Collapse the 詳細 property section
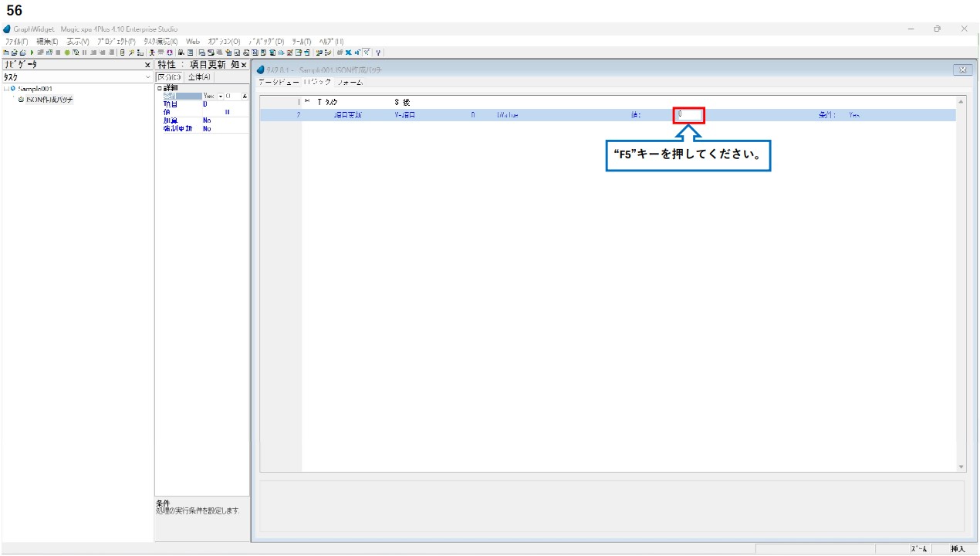Image resolution: width=980 pixels, height=556 pixels. point(159,88)
